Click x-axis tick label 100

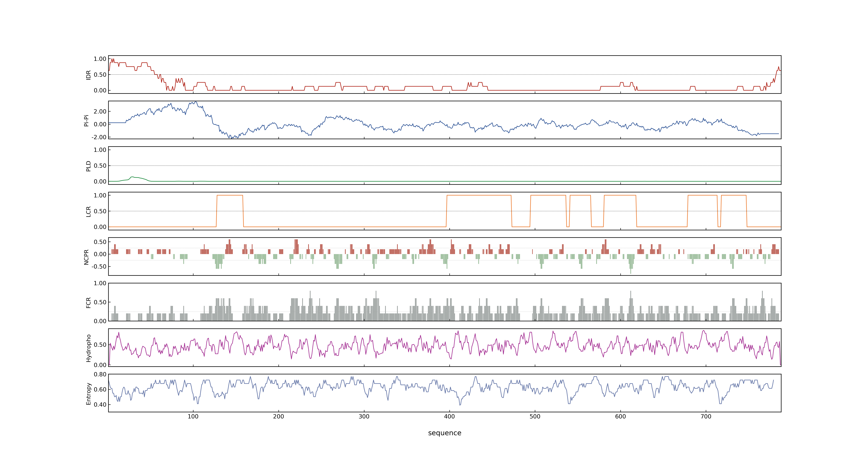pos(193,416)
